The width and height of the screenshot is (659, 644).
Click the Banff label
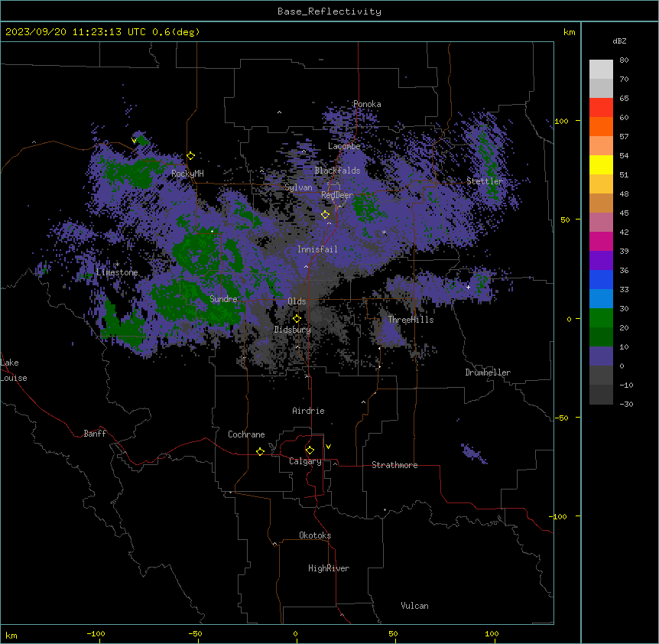(95, 434)
